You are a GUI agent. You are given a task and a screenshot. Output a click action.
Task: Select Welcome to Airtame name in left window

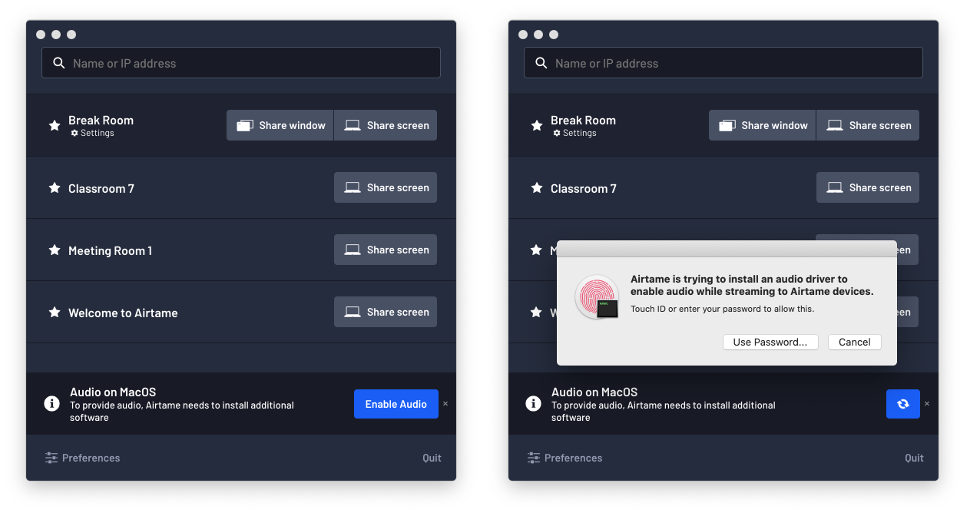click(123, 313)
